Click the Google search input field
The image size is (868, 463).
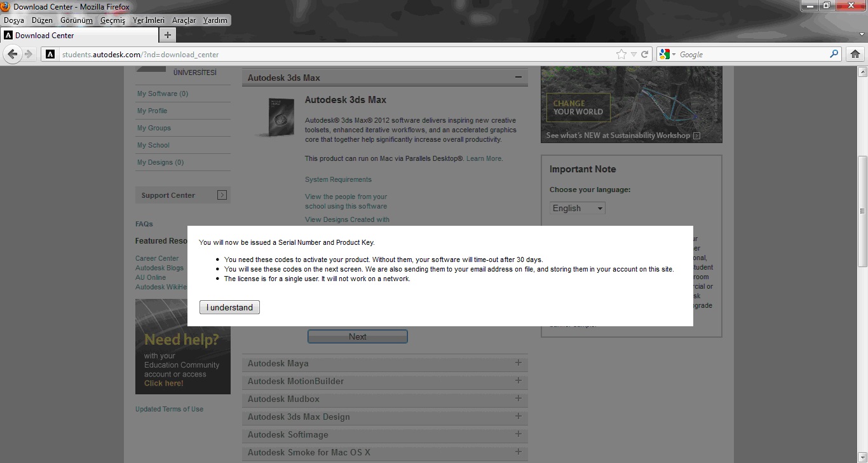752,55
